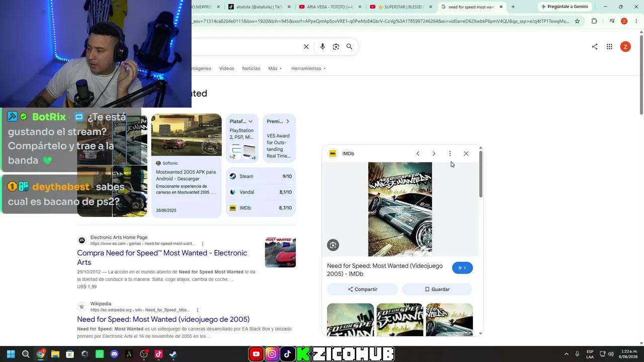644x362 pixels.
Task: Click the IMDb panel scrollbar
Action: [x=480, y=174]
